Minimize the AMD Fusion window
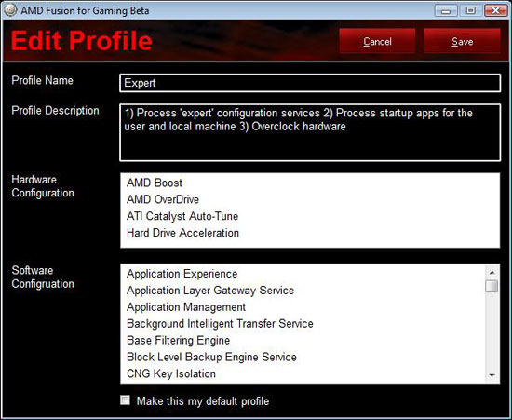Screen dimensions: 512x420 click(446, 11)
